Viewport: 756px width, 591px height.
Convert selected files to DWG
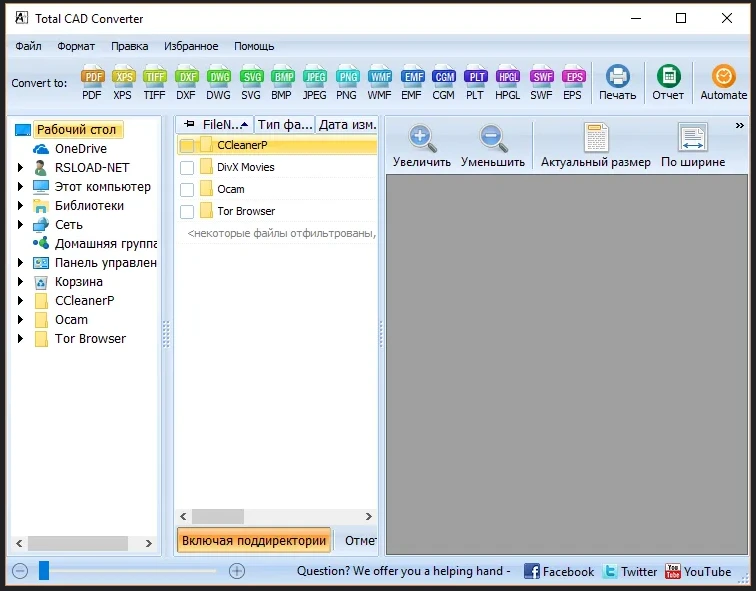(218, 82)
